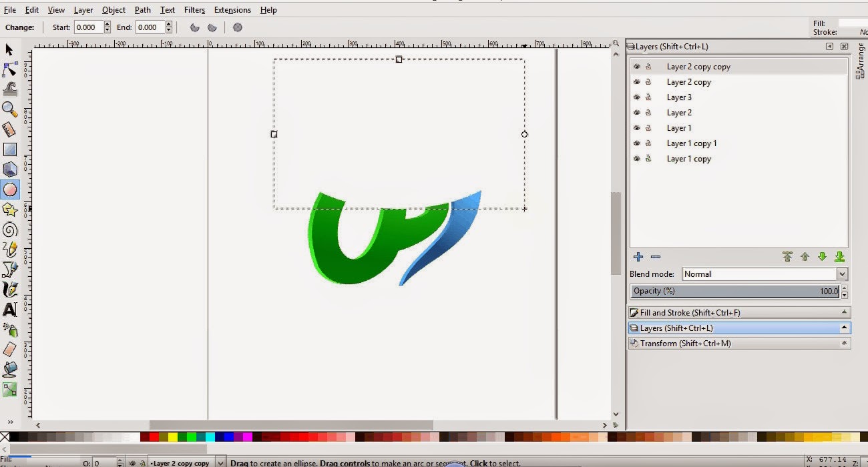Screen dimensions: 868x467
Task: Toggle visibility of Layer 1 copy
Action: (636, 159)
